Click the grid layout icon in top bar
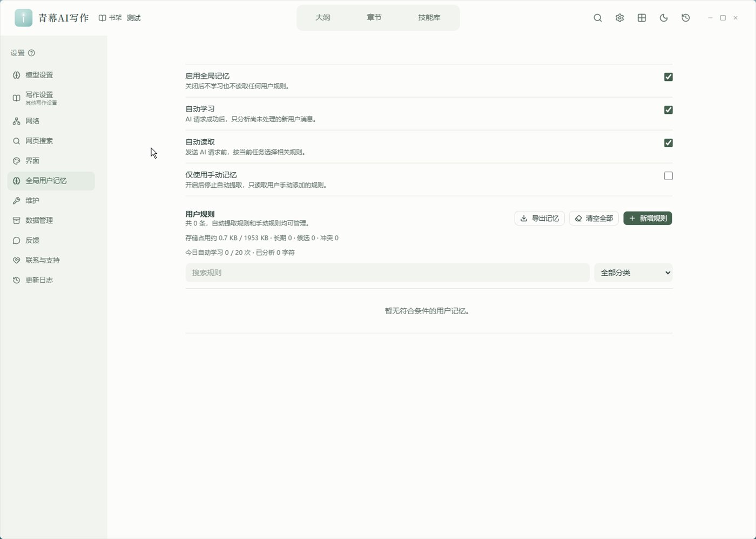This screenshot has height=539, width=756. (x=642, y=18)
